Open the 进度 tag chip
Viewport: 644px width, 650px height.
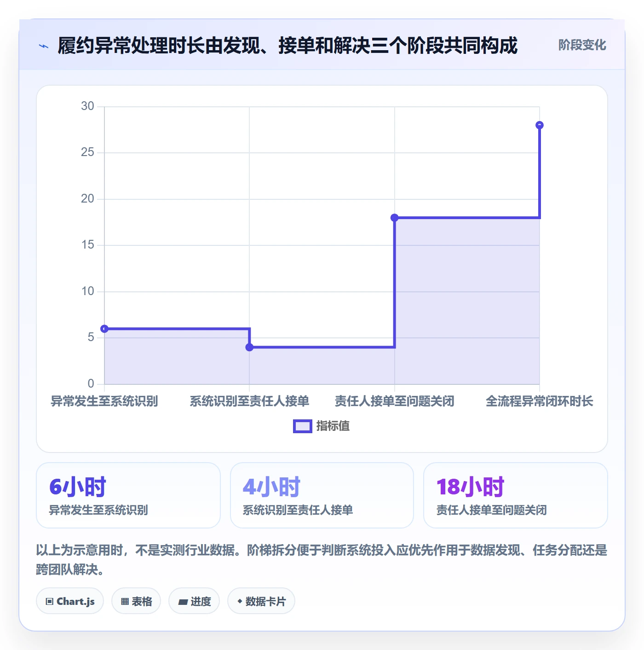(194, 601)
